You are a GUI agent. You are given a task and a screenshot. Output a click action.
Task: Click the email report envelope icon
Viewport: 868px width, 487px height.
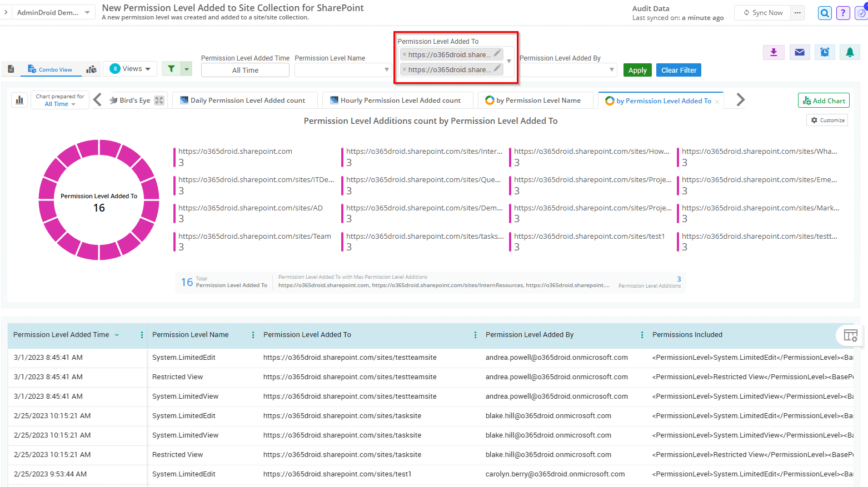tap(799, 52)
